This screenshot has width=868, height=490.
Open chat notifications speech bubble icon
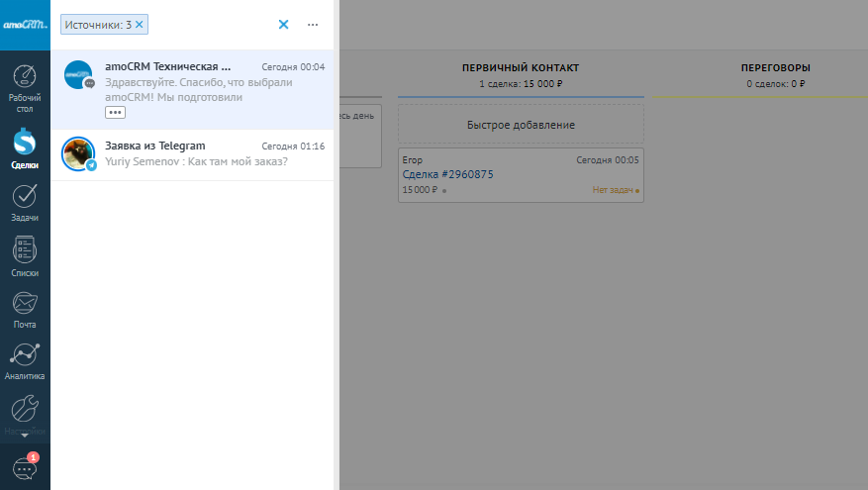click(25, 468)
